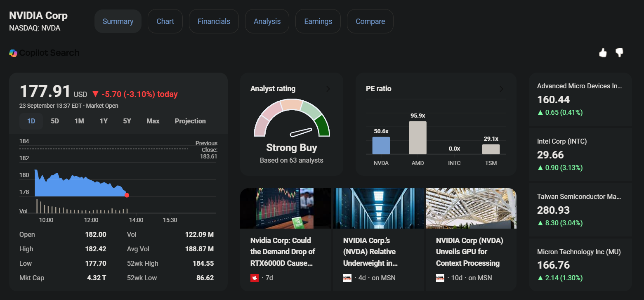This screenshot has height=300, width=644.
Task: Click the Previous Close 183.61 label
Action: tap(206, 150)
